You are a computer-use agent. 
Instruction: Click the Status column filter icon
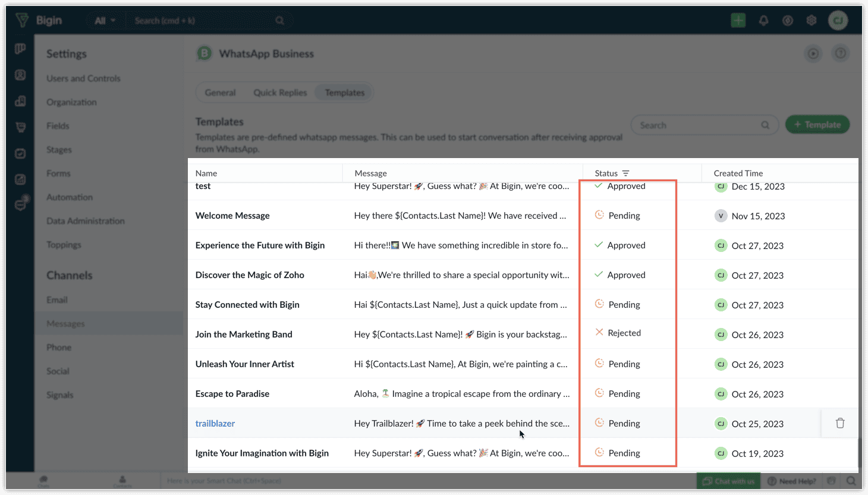point(625,173)
